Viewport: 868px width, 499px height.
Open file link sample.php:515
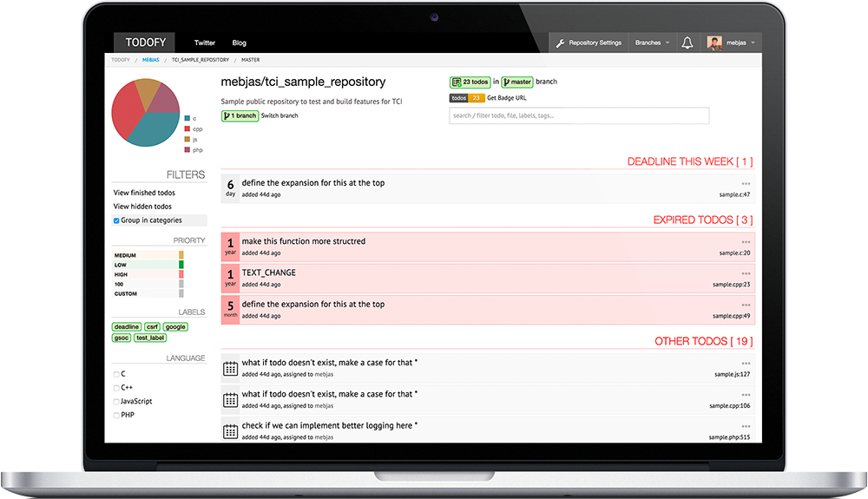point(729,437)
